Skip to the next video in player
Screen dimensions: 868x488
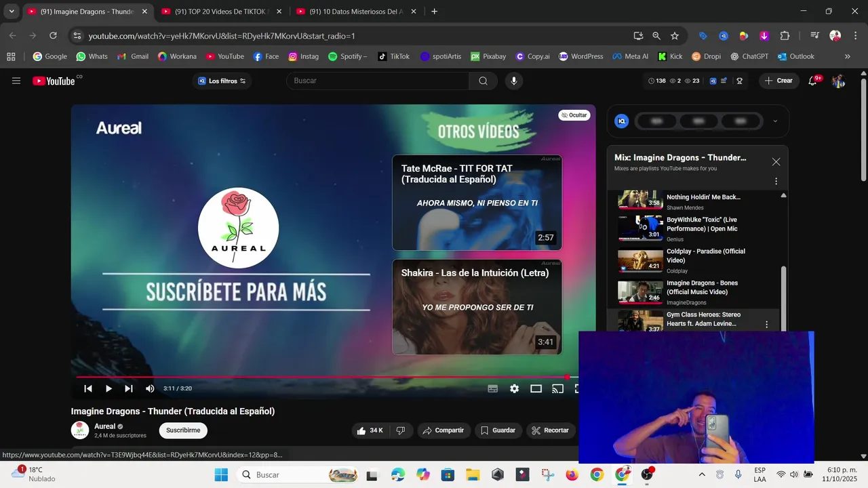[129, 388]
